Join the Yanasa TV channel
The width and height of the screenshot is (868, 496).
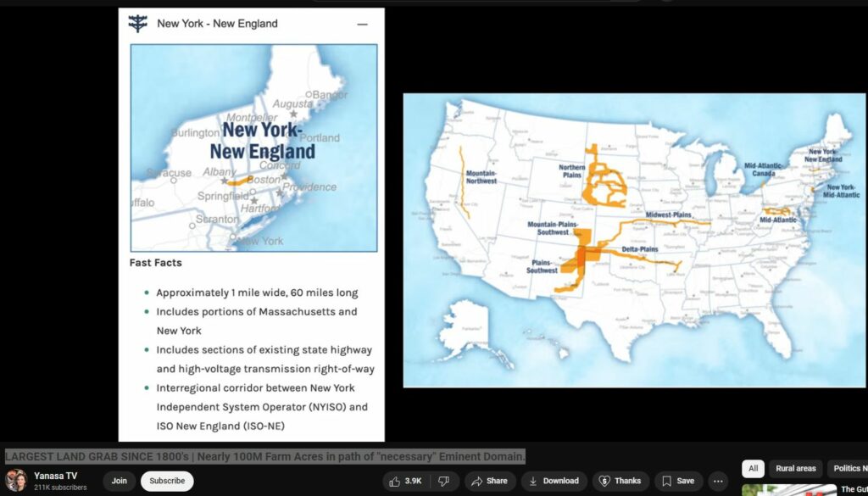pyautogui.click(x=119, y=481)
